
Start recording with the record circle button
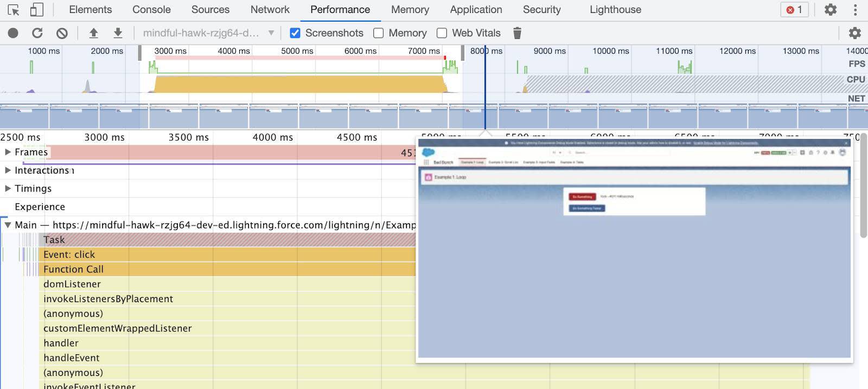pyautogui.click(x=13, y=33)
